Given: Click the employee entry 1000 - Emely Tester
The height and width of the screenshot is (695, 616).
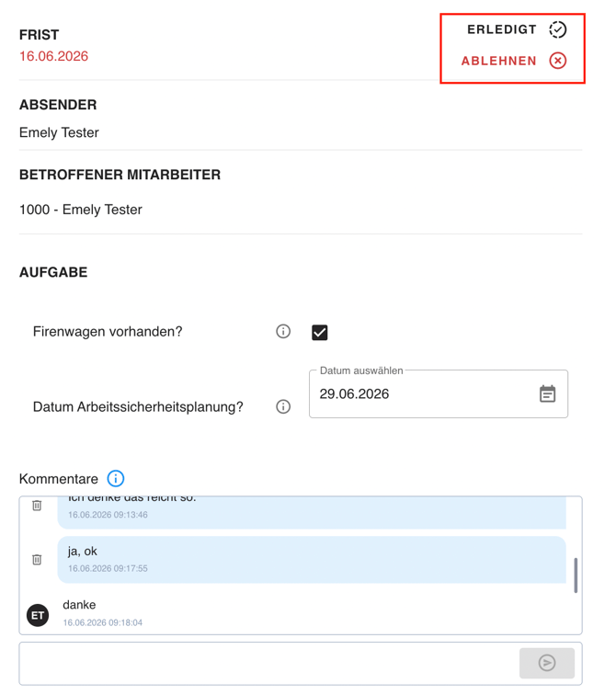Looking at the screenshot, I should coord(81,210).
